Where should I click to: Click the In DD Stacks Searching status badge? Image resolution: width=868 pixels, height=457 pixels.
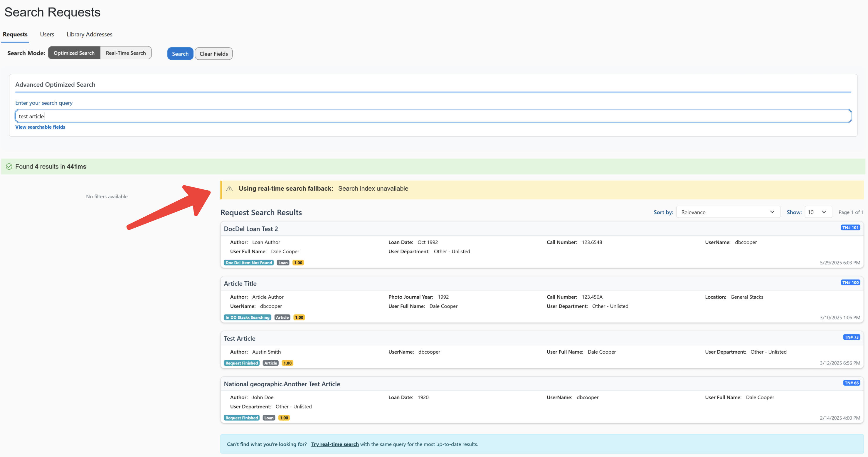[x=247, y=317]
